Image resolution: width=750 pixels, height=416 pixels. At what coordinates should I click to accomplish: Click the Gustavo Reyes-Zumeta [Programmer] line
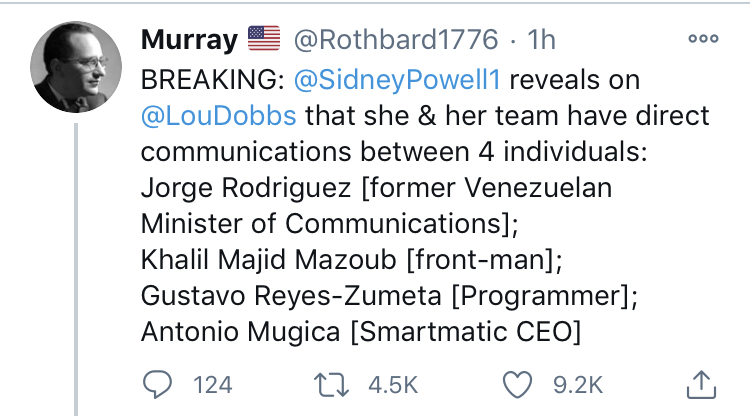point(389,296)
